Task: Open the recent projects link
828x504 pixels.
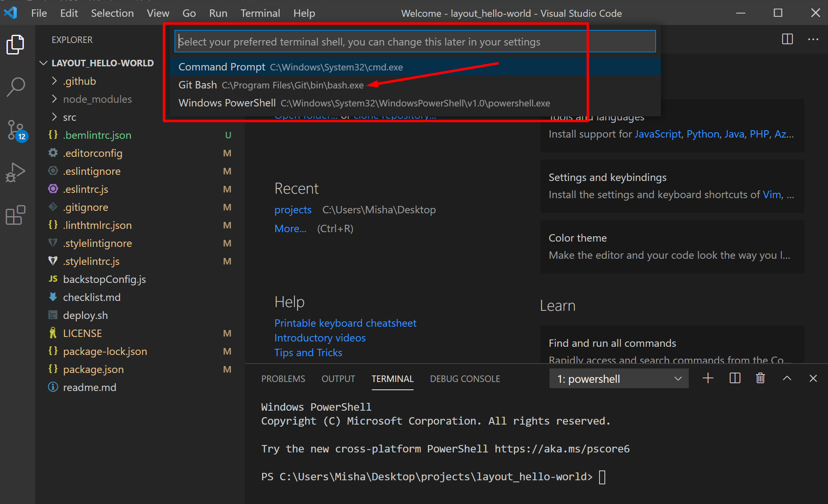Action: [293, 210]
